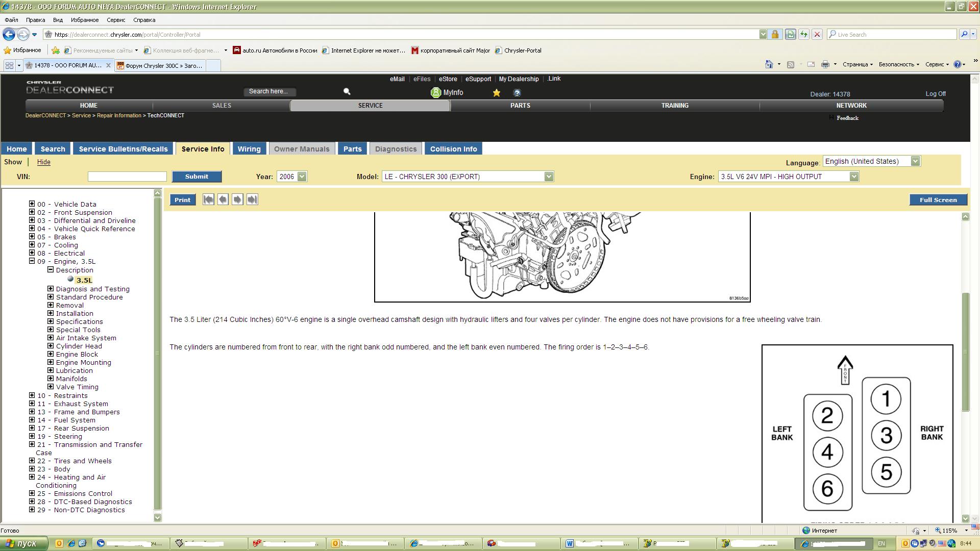The height and width of the screenshot is (551, 980).
Task: Click the DealerConnect search magnifier icon
Action: 347,92
